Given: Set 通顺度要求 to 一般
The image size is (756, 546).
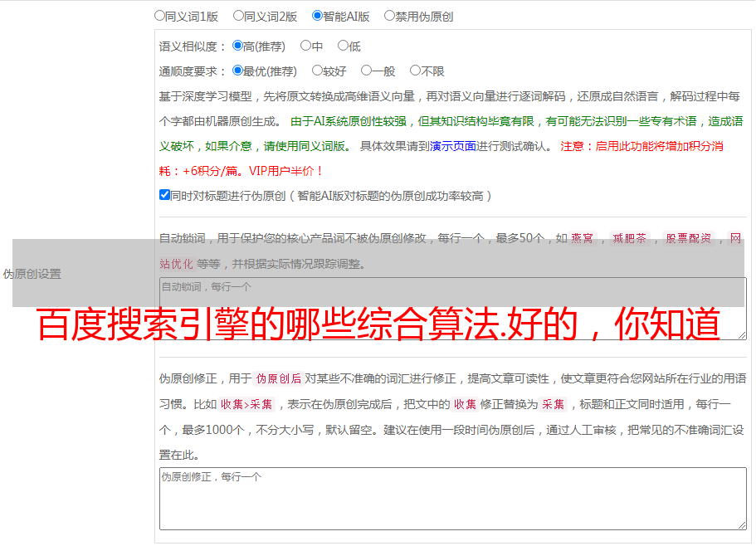Looking at the screenshot, I should click(x=367, y=71).
